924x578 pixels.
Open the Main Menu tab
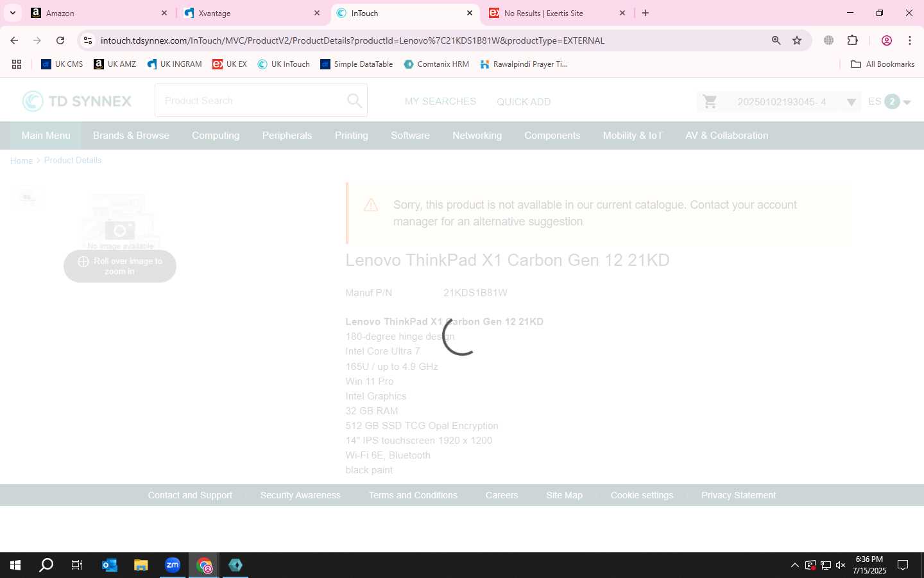pyautogui.click(x=46, y=136)
